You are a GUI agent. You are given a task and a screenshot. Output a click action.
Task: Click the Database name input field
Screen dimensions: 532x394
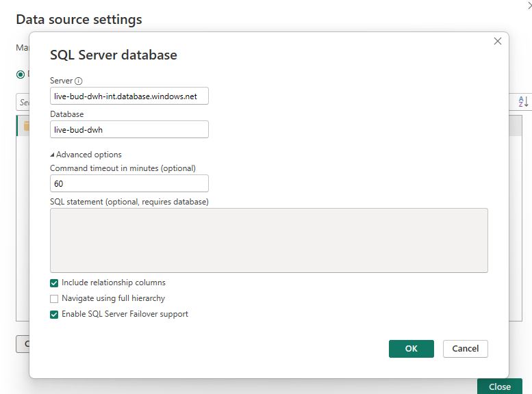click(x=129, y=129)
